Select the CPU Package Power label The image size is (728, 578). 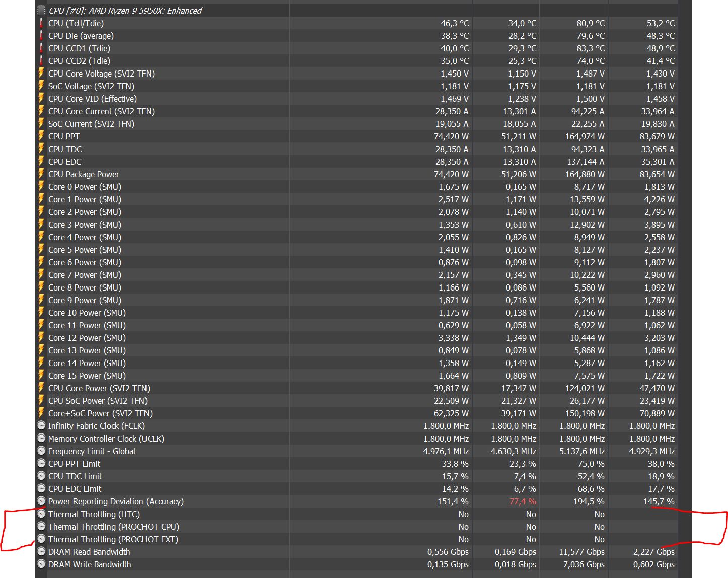(x=84, y=174)
